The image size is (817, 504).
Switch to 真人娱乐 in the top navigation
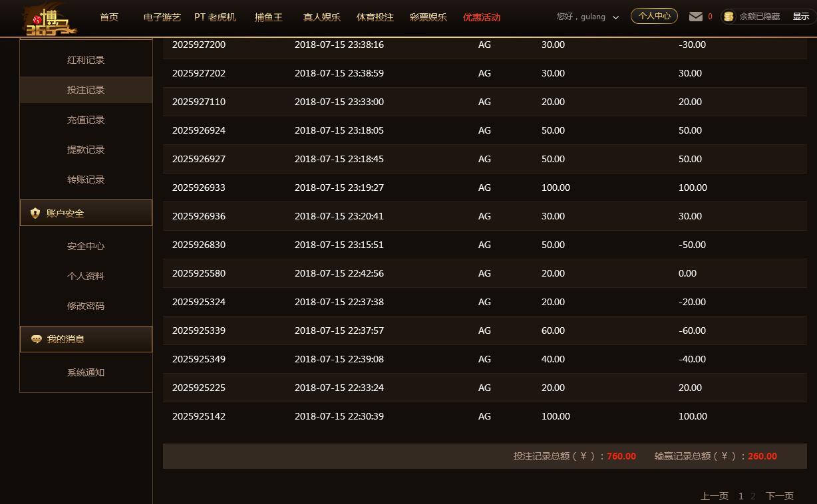click(x=321, y=18)
